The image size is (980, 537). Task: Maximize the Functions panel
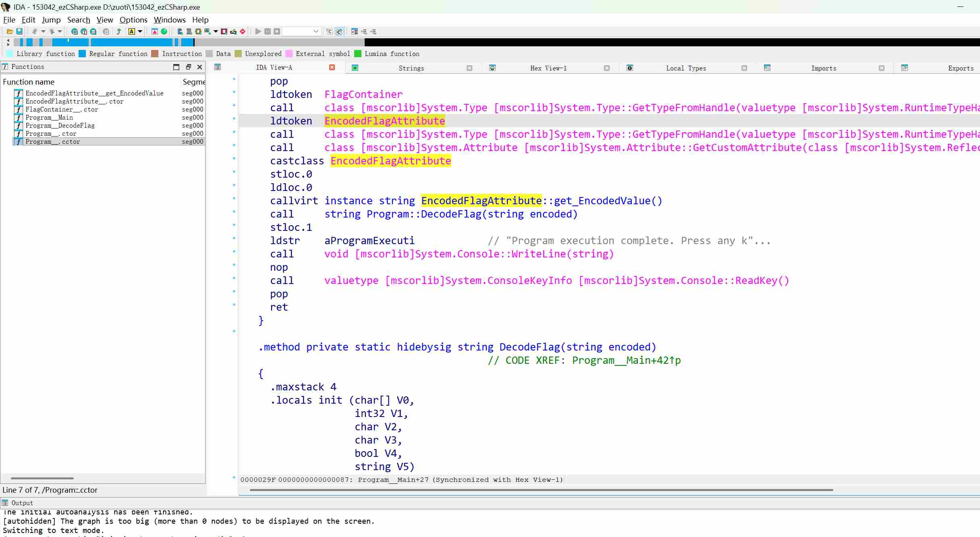click(x=176, y=67)
